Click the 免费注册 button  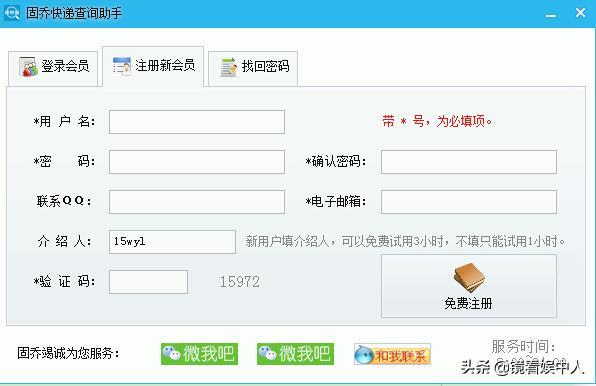(469, 286)
